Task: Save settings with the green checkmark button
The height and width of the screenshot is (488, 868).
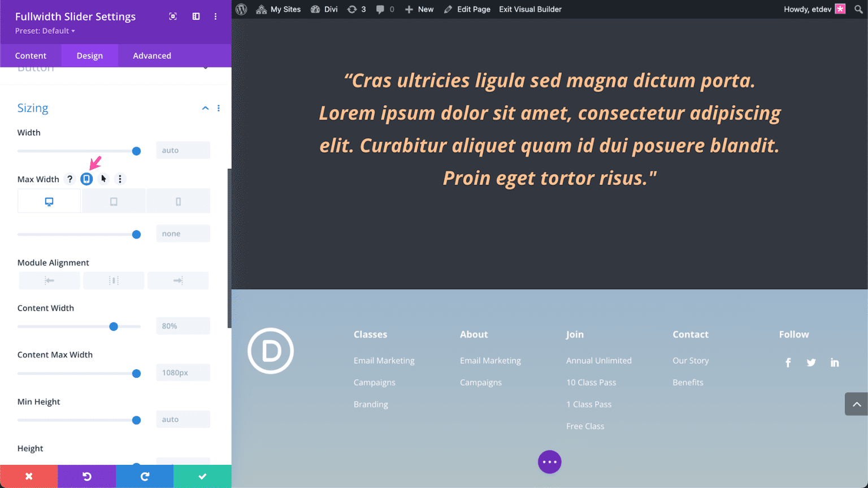Action: [x=202, y=476]
